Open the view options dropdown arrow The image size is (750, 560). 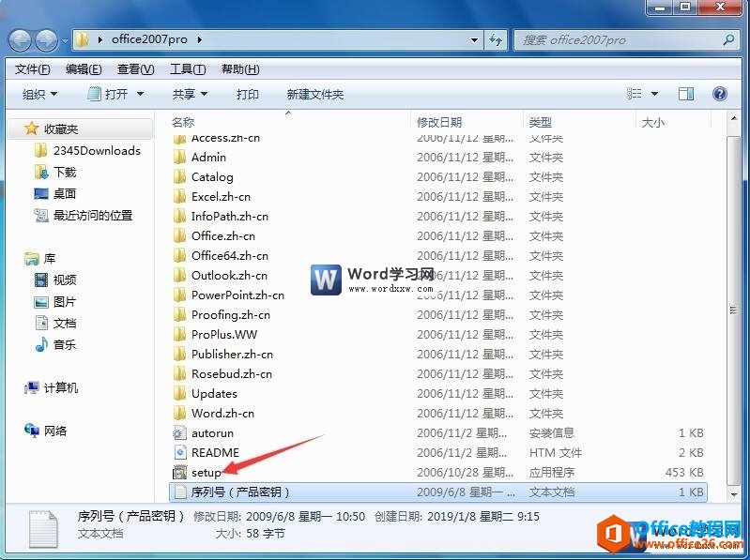pyautogui.click(x=654, y=94)
